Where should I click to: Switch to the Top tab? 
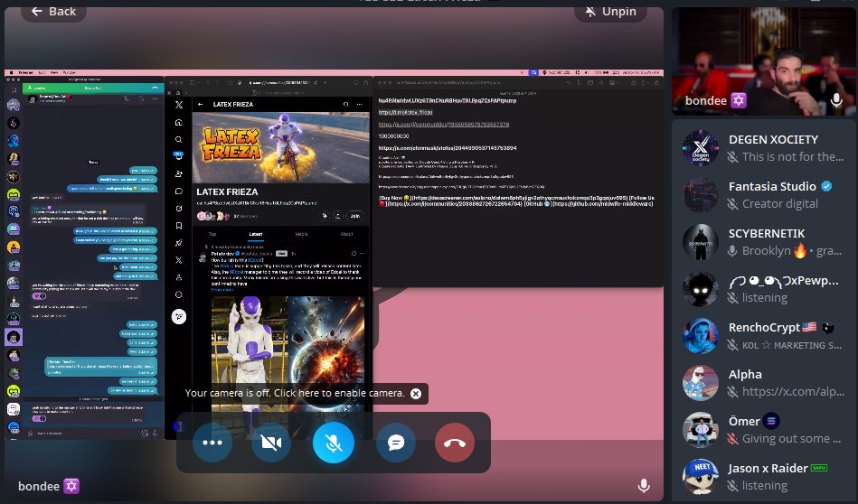(x=212, y=234)
